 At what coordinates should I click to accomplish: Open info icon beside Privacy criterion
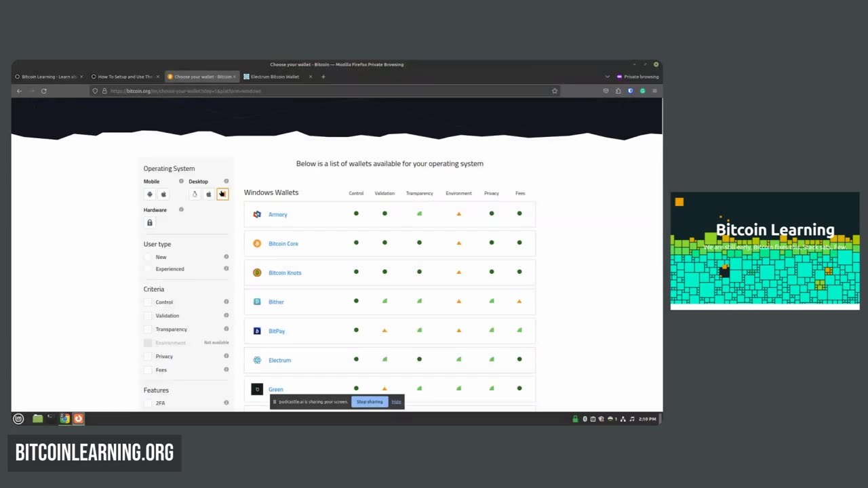(226, 356)
